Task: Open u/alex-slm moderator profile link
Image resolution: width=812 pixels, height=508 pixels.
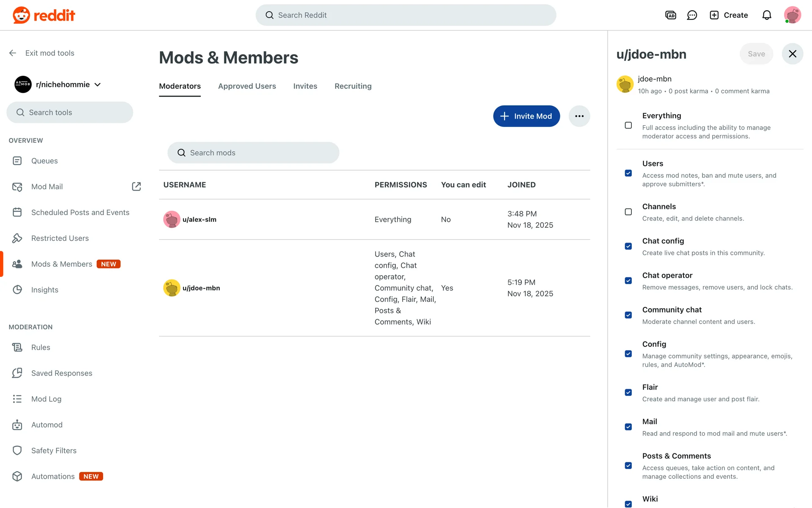Action: point(199,219)
